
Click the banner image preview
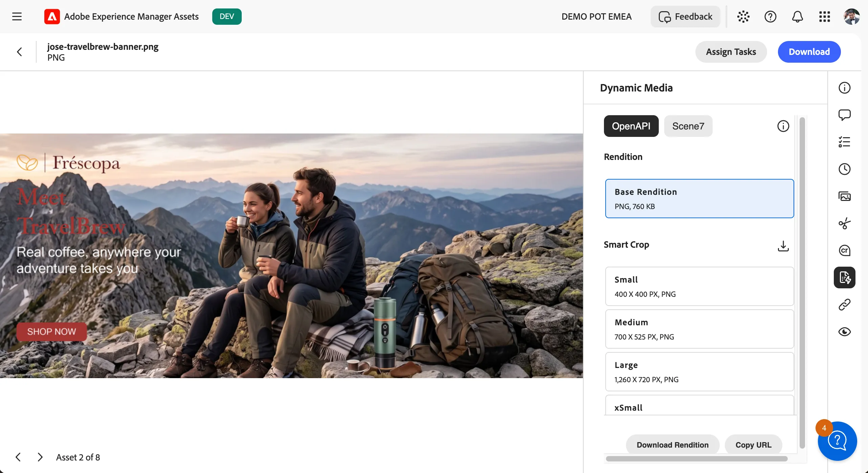tap(291, 256)
